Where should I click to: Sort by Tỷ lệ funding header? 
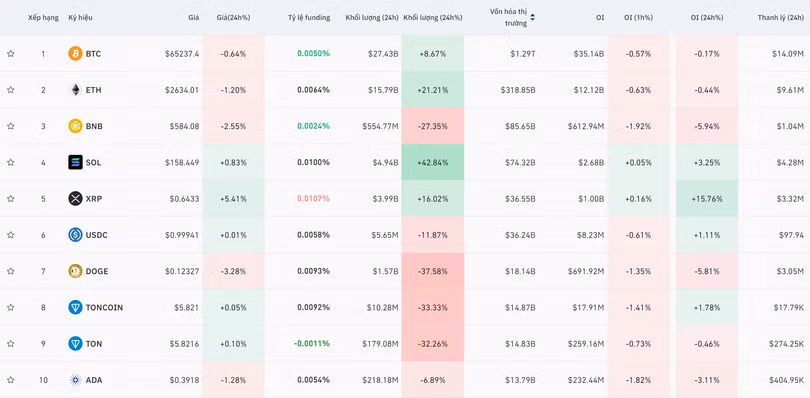click(309, 18)
